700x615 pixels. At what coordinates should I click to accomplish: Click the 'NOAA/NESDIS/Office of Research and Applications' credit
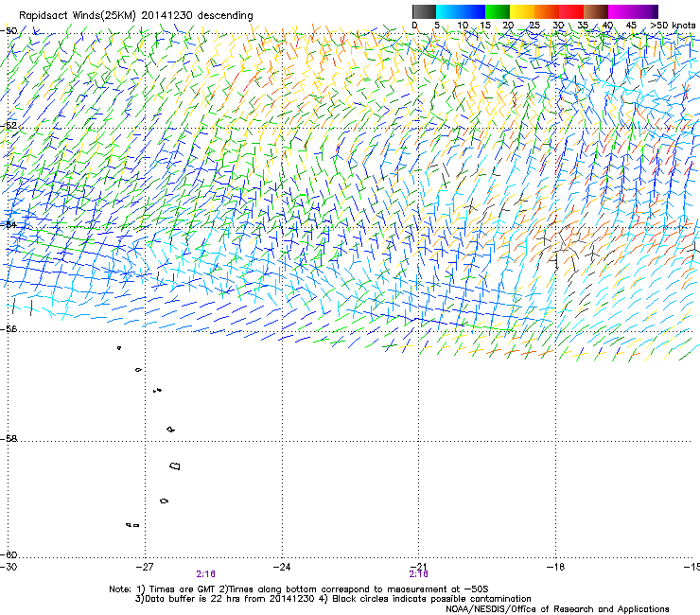point(557,609)
